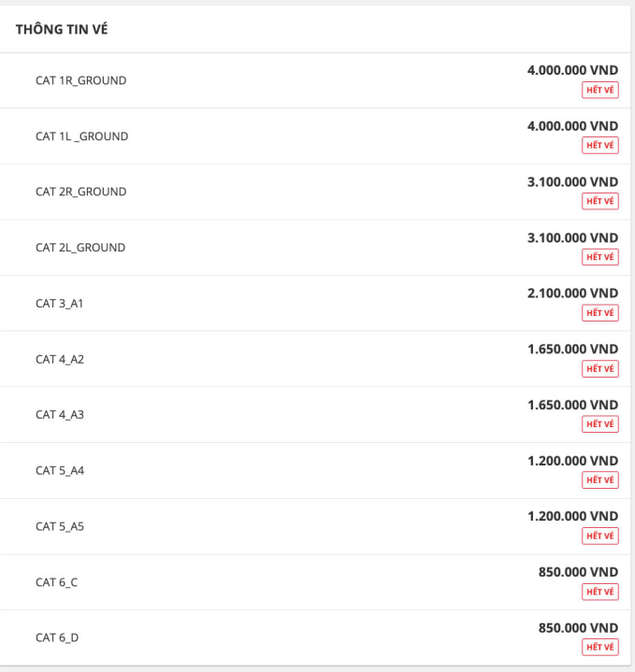Click the 2.100.000 VND price text
635x672 pixels.
pyautogui.click(x=572, y=293)
